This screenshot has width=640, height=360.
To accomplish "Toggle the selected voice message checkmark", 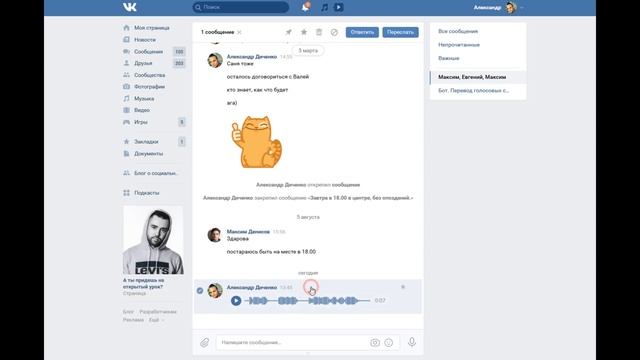I will pos(200,291).
